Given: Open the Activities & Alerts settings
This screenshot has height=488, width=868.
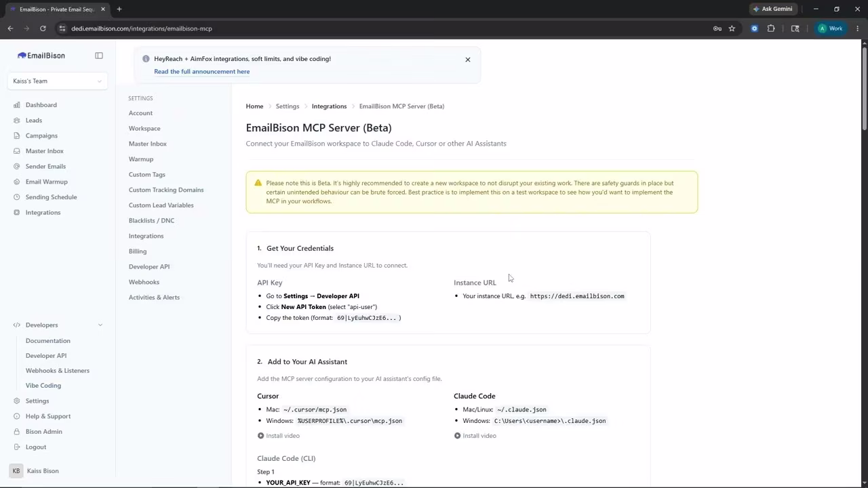Looking at the screenshot, I should tap(154, 298).
